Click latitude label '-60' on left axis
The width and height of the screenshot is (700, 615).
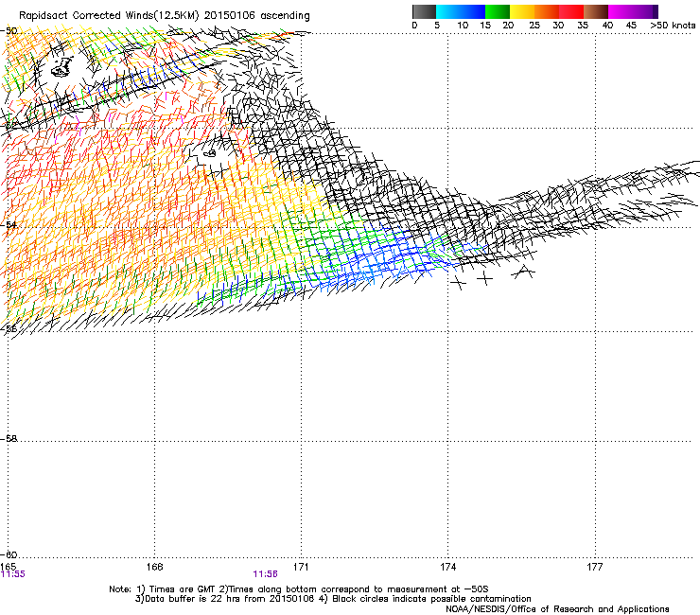point(9,554)
